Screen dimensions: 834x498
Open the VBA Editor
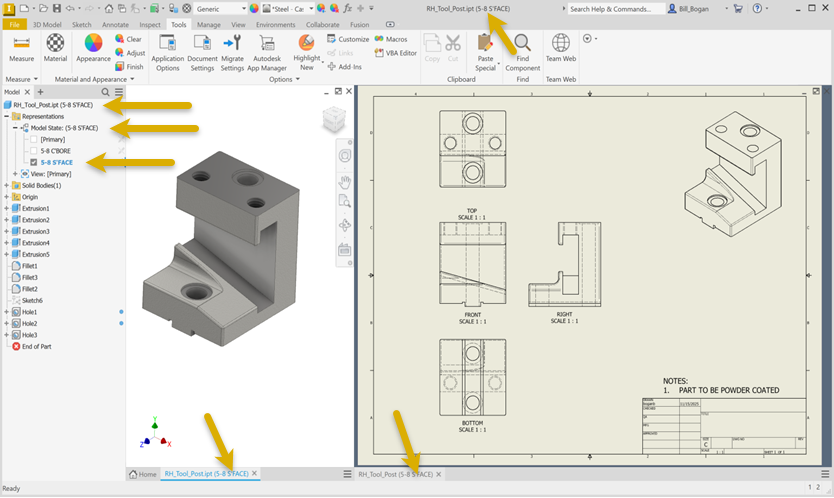(396, 53)
